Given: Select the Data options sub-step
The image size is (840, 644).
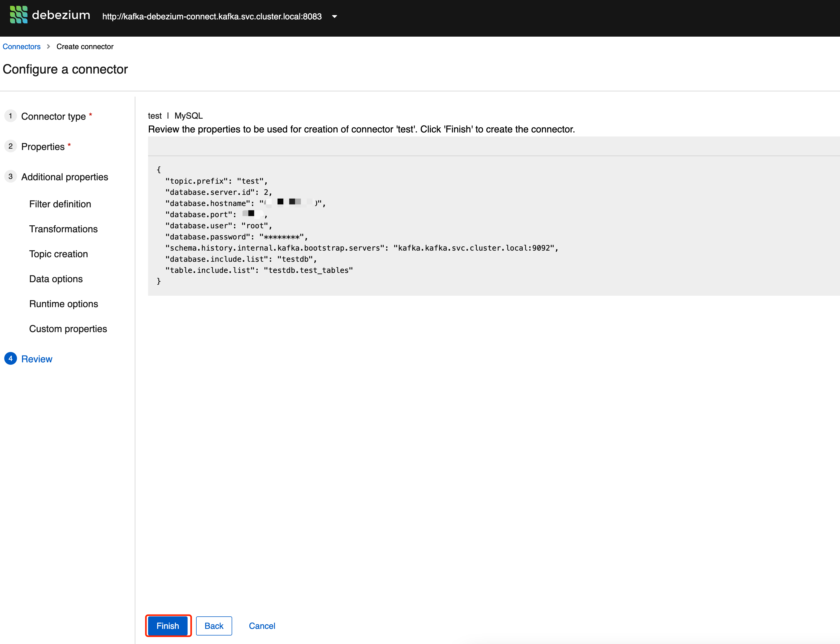Looking at the screenshot, I should coord(56,279).
